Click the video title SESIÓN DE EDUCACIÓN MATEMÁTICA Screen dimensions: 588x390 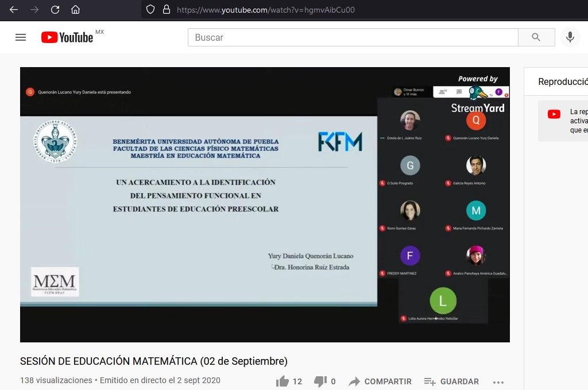154,361
